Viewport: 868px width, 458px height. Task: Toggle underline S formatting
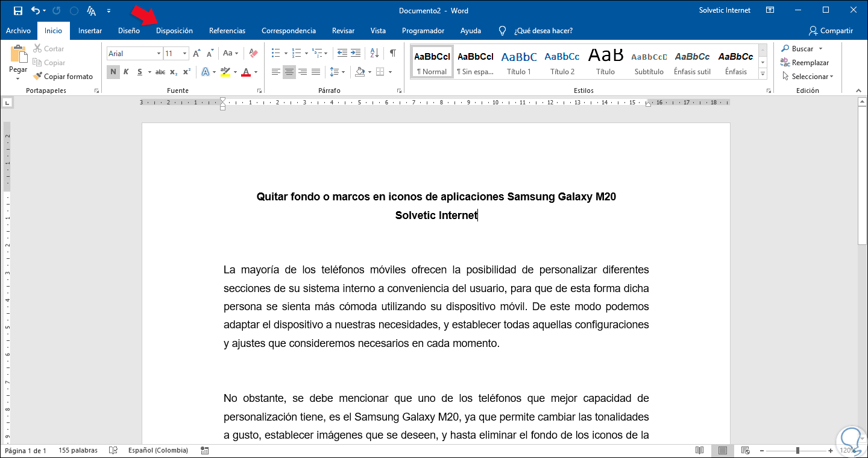140,72
